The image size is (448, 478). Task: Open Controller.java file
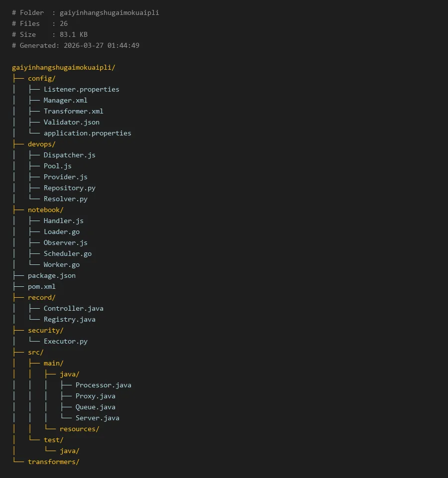coord(73,308)
